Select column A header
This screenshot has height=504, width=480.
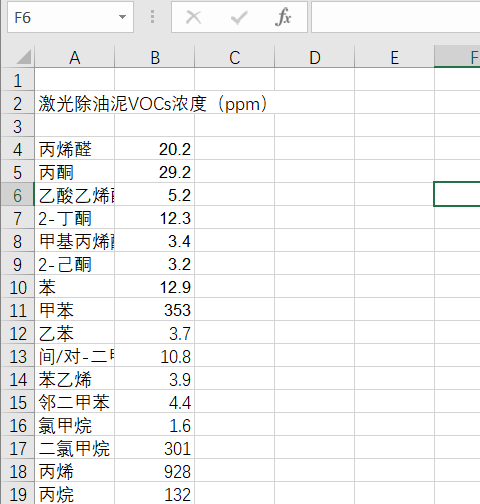coord(75,57)
